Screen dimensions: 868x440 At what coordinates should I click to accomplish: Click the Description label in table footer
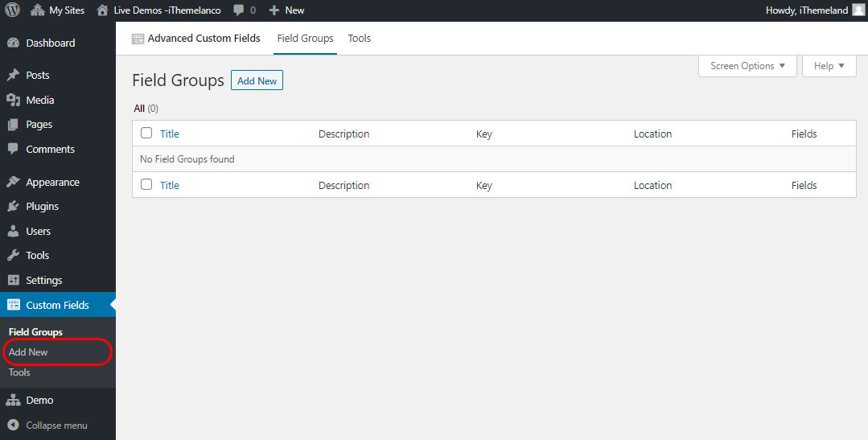[x=343, y=185]
